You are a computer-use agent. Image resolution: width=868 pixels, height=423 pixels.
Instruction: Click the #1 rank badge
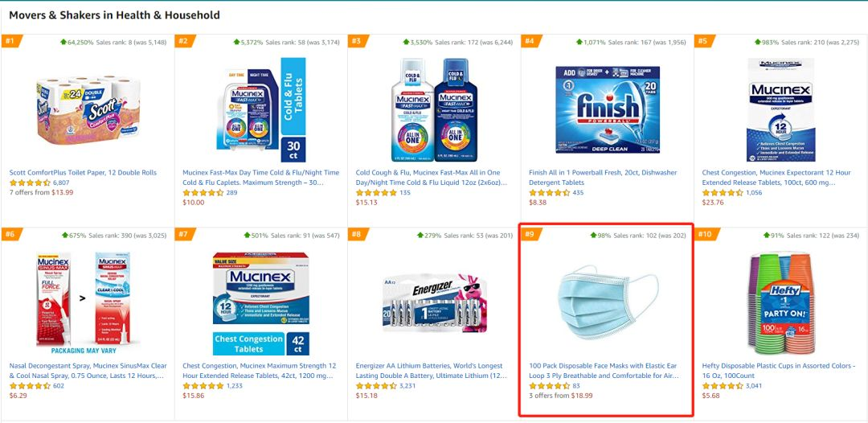[x=10, y=42]
